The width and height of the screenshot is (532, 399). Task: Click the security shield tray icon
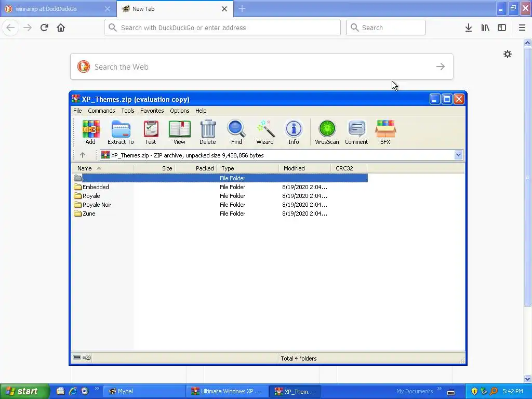tap(474, 391)
